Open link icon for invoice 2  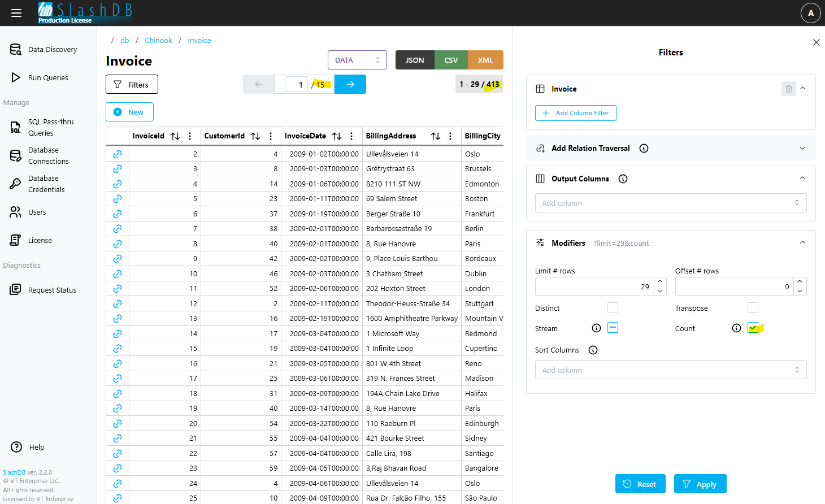pyautogui.click(x=118, y=154)
